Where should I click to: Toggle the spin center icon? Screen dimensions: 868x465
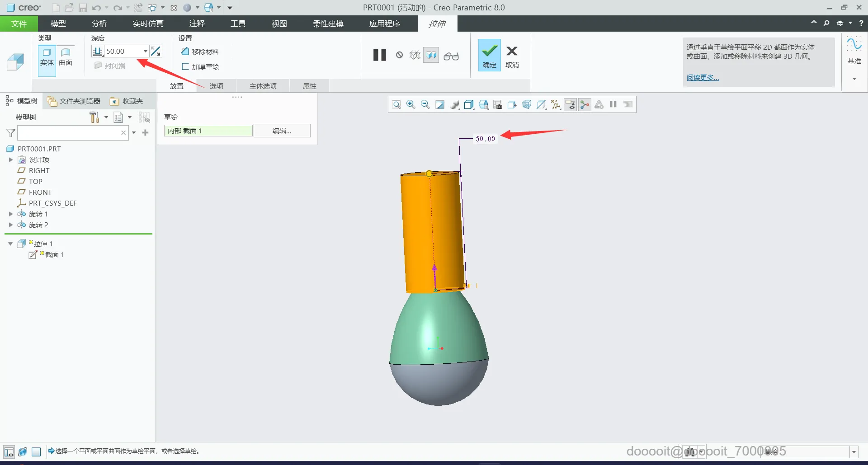coord(585,105)
